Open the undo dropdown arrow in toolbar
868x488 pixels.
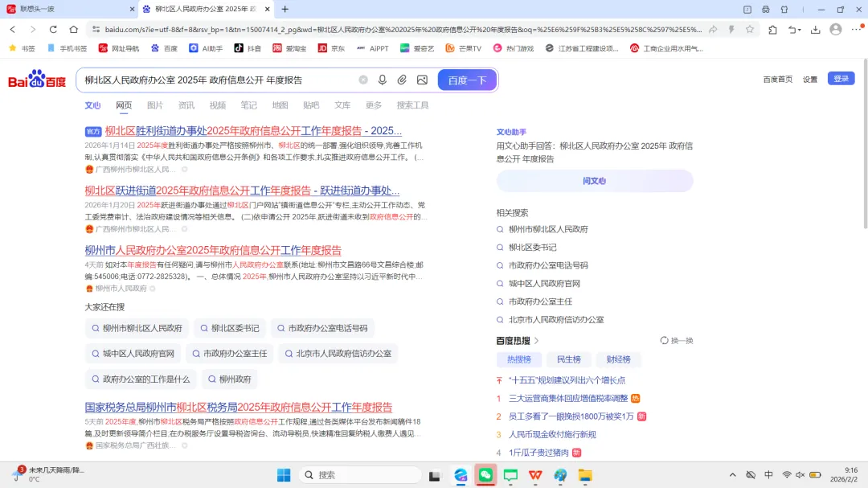[800, 30]
